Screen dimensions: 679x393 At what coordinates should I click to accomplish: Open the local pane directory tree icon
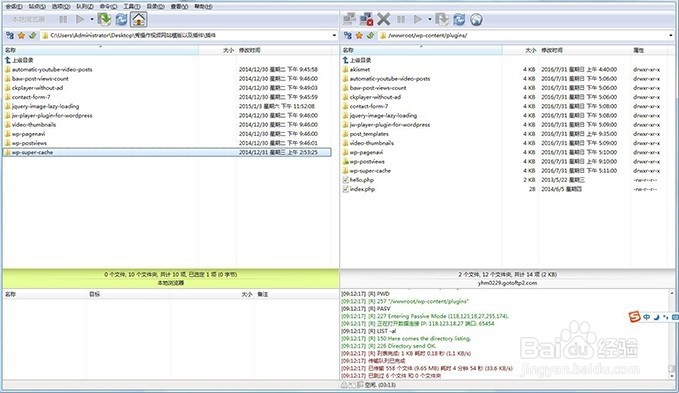[10, 35]
